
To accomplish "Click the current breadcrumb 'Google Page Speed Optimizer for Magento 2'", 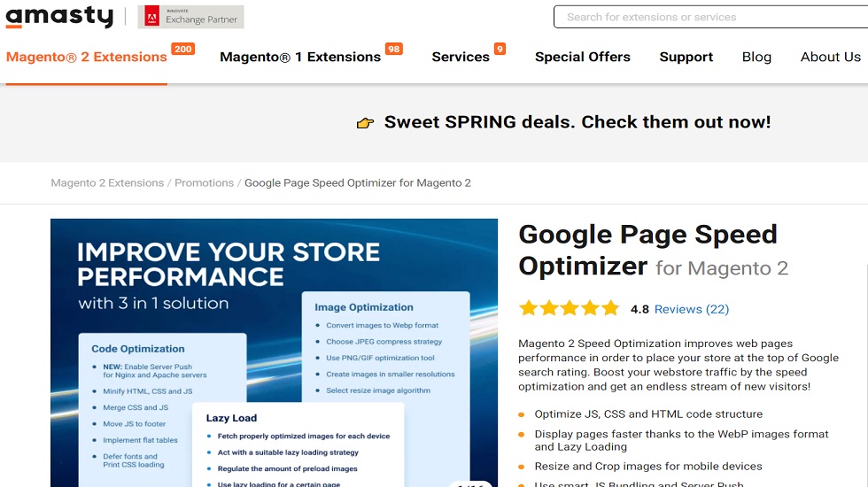I will (x=358, y=183).
